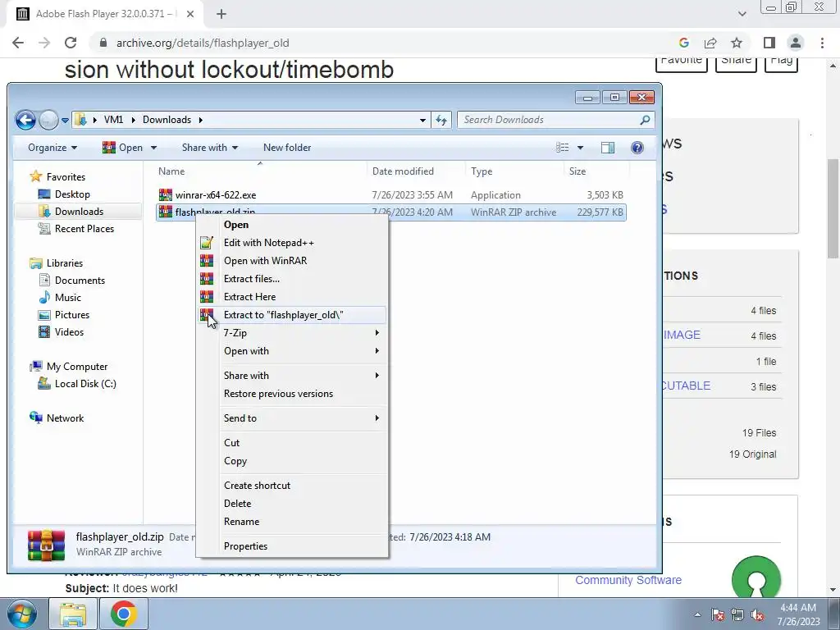Click the search magnifier icon in Explorer
This screenshot has width=840, height=630.
[x=645, y=120]
